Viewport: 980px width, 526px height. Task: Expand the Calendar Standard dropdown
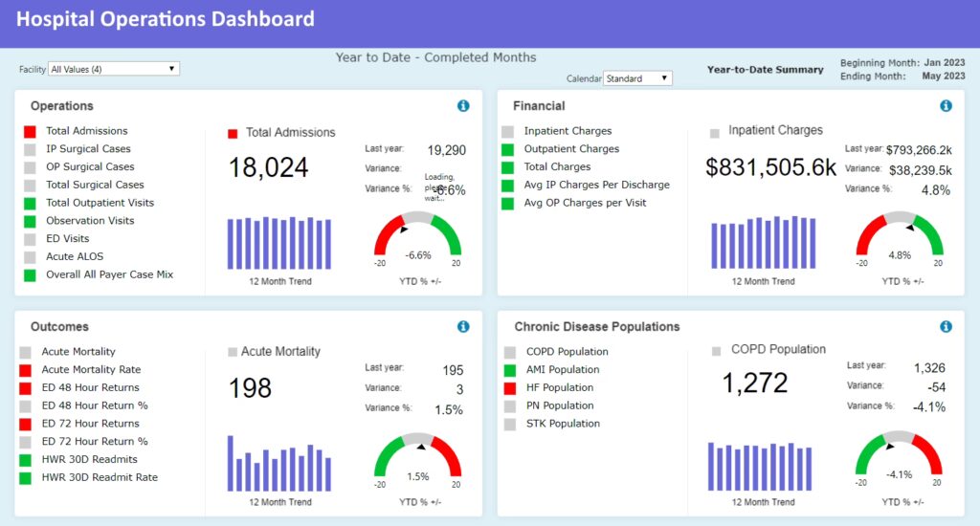click(637, 78)
